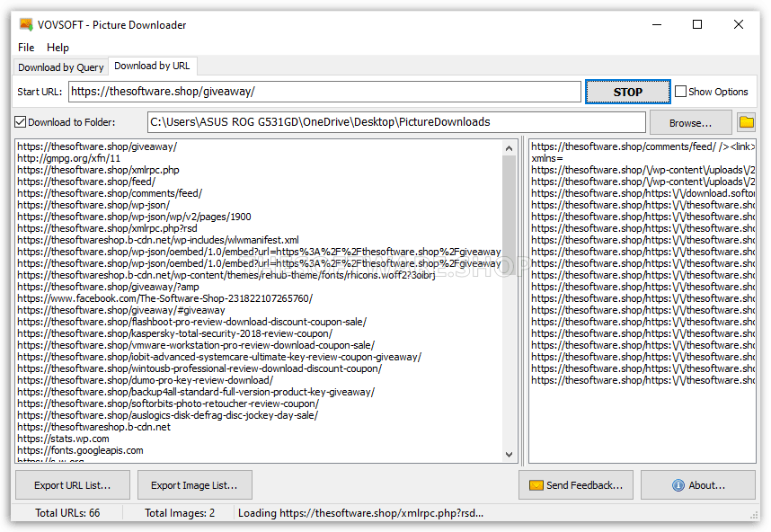Click Export Image List... button
The image size is (771, 532).
195,485
